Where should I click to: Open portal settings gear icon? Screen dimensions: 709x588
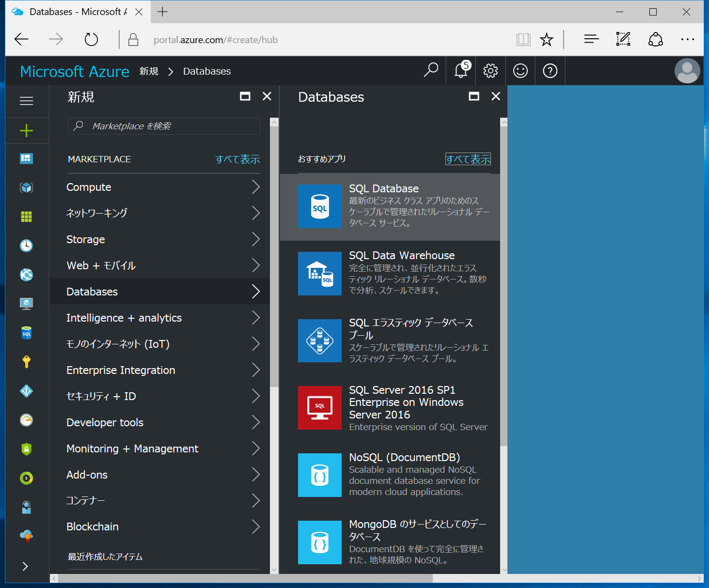coord(490,71)
